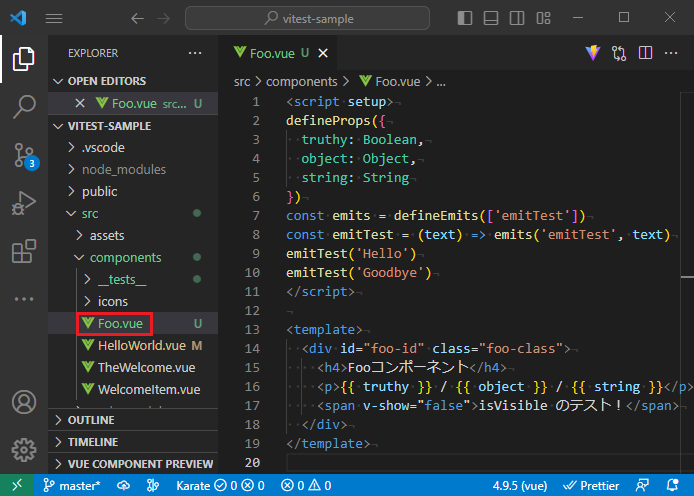Open editor More Actions ellipsis
The height and width of the screenshot is (496, 694).
click(671, 53)
